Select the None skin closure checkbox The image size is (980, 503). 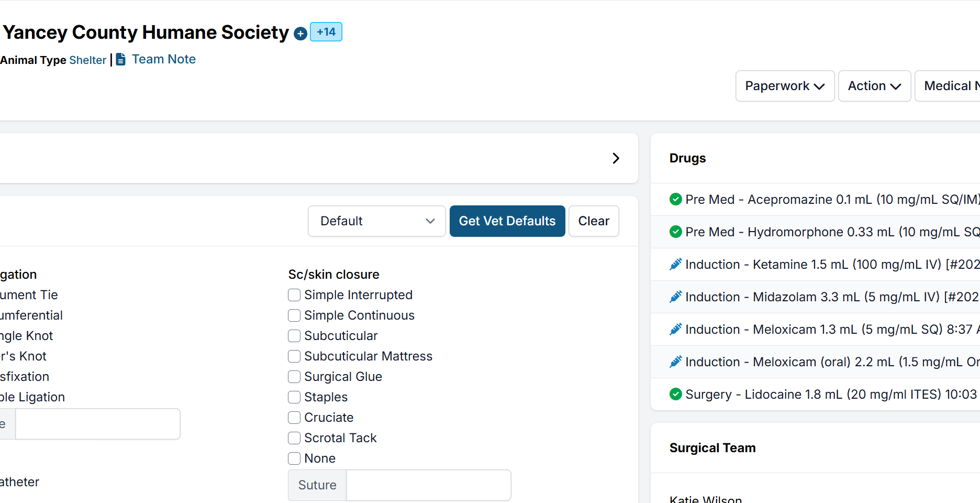(294, 458)
